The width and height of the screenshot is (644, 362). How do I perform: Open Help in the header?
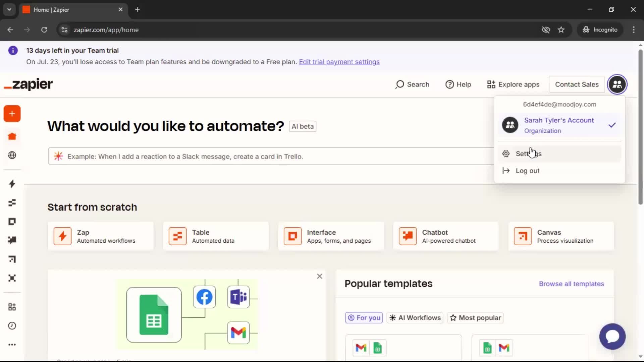click(458, 84)
